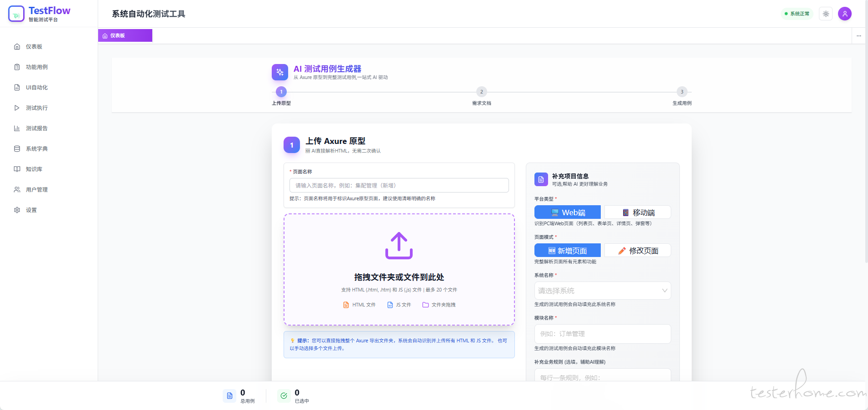Choose the 修改页面 page mode
Viewport: 868px width, 410px height.
[638, 251]
